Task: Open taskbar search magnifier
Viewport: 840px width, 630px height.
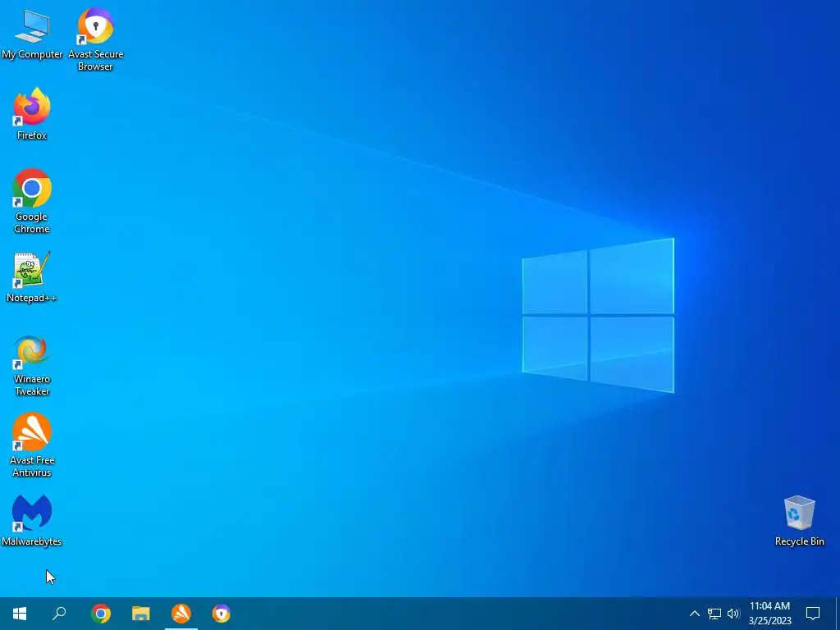Action: coord(59,614)
